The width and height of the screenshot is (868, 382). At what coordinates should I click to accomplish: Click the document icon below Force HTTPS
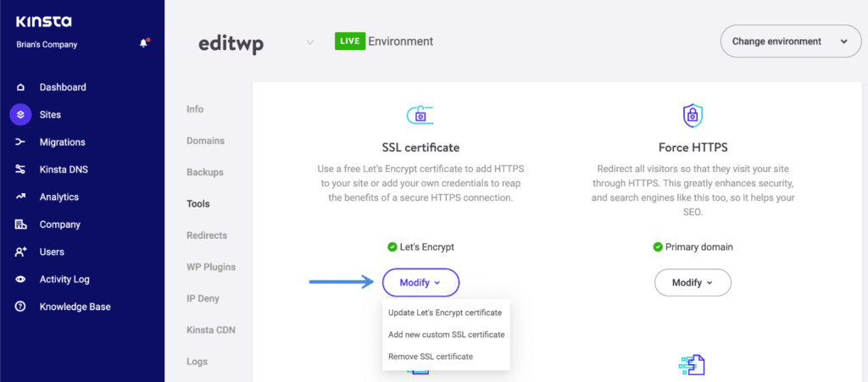pos(692,365)
